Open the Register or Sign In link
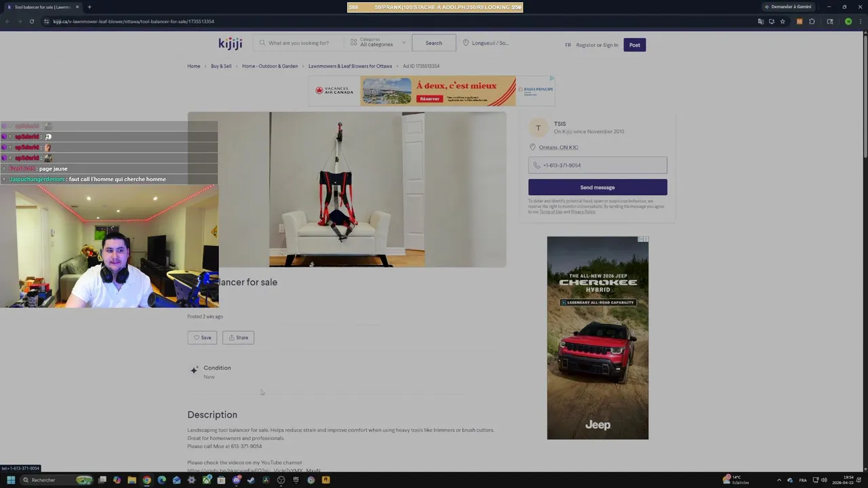 (597, 45)
